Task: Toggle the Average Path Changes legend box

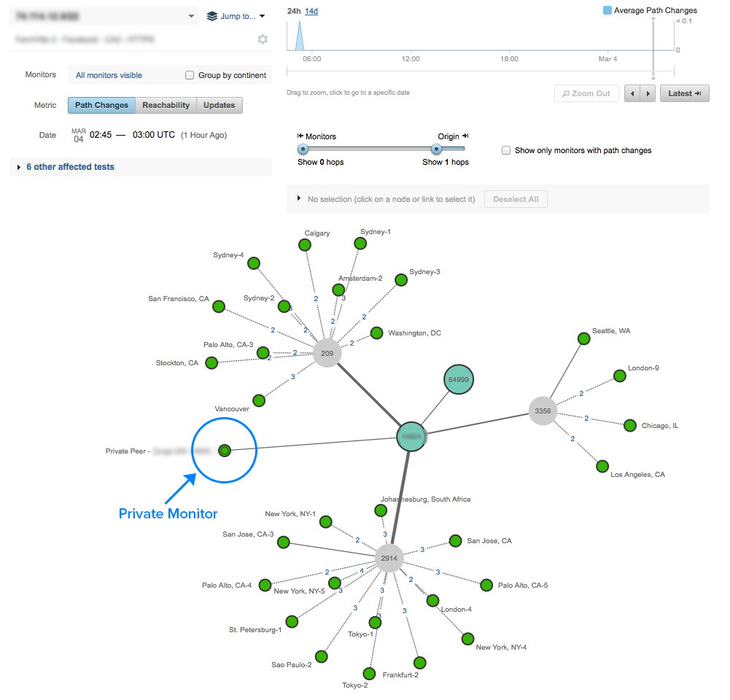Action: 607,11
